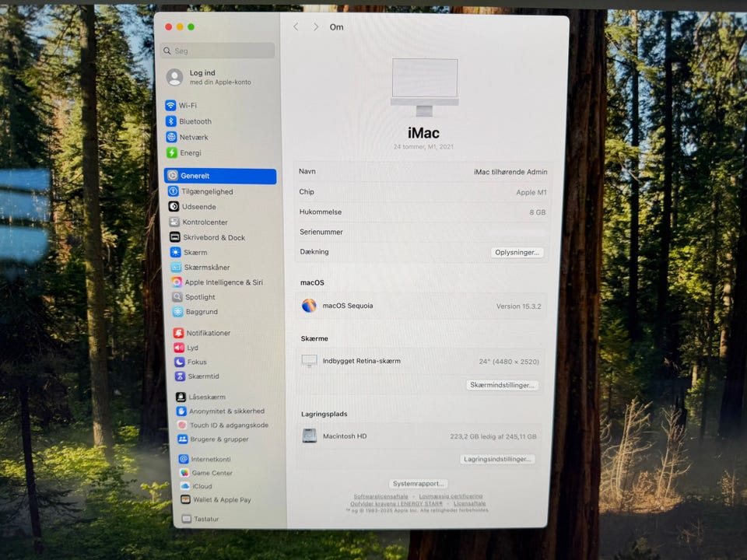Open the Softwarelicensaftale link
Viewport: 747px width, 560px height.
(381, 496)
